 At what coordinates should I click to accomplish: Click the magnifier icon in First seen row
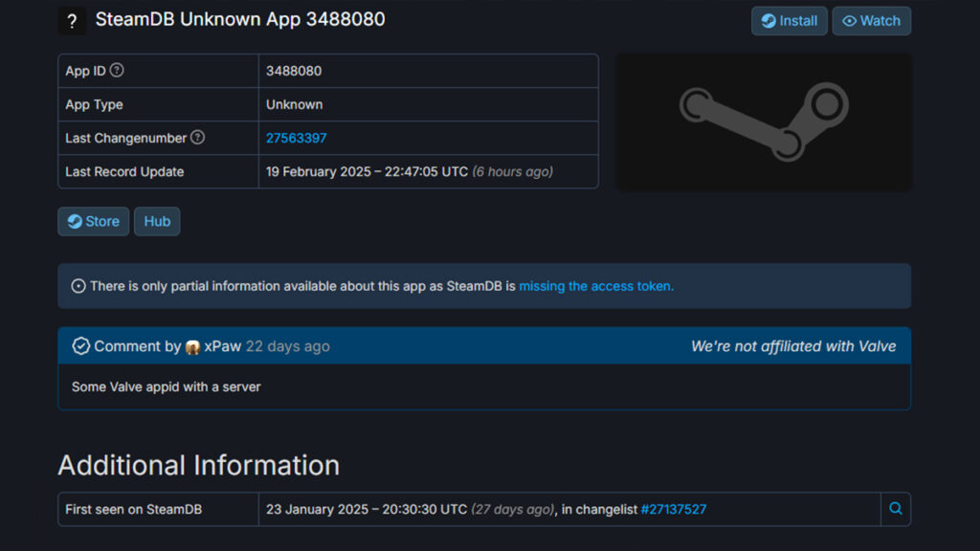pyautogui.click(x=896, y=509)
